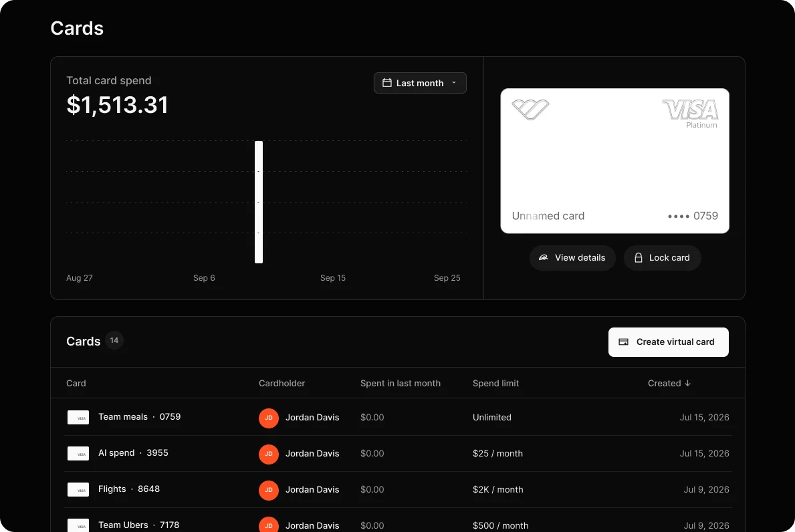The width and height of the screenshot is (795, 532).
Task: Click the $500 / month spend limit
Action: (500, 525)
